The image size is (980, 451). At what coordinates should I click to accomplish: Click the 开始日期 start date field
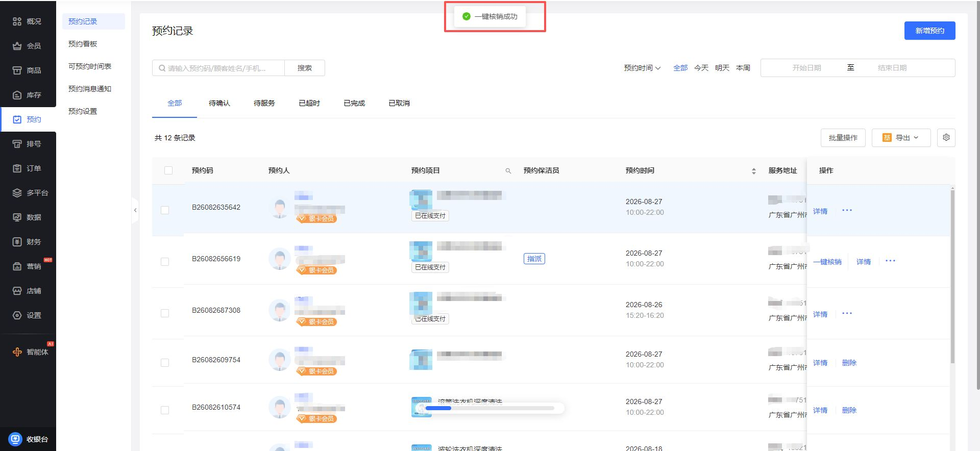(806, 68)
